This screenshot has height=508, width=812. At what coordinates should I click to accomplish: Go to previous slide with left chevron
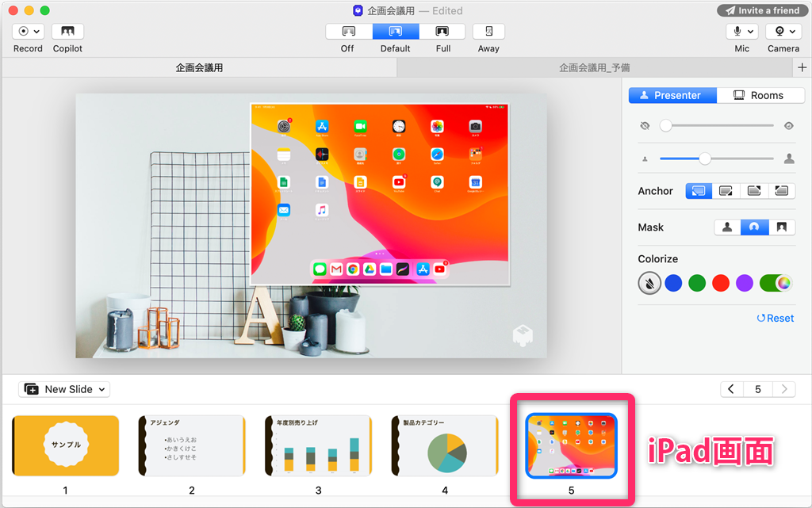click(x=731, y=389)
